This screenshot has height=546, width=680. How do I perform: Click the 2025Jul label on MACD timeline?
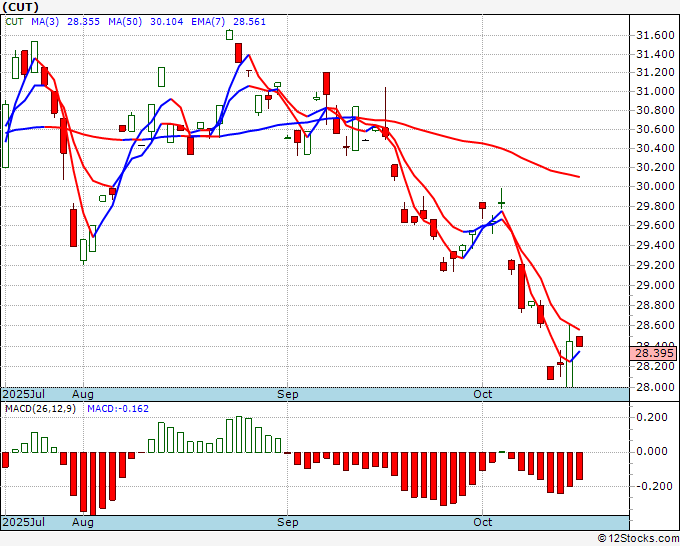[x=24, y=522]
